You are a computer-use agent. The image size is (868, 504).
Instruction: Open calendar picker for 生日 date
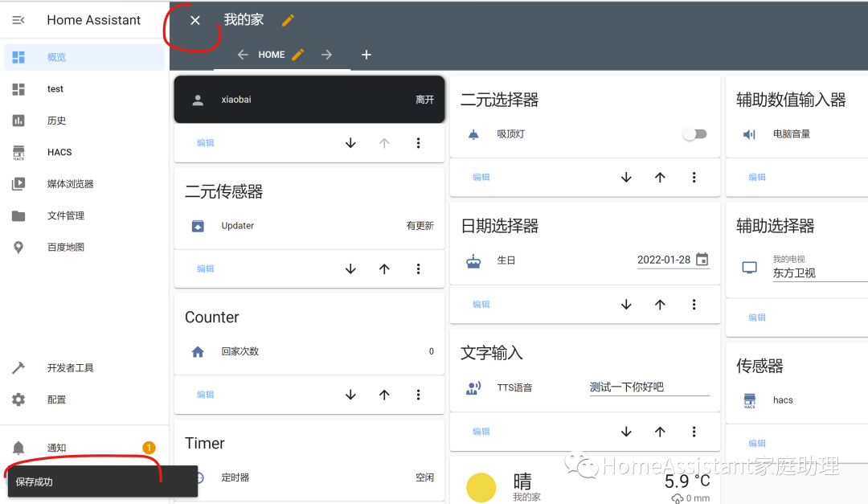702,260
